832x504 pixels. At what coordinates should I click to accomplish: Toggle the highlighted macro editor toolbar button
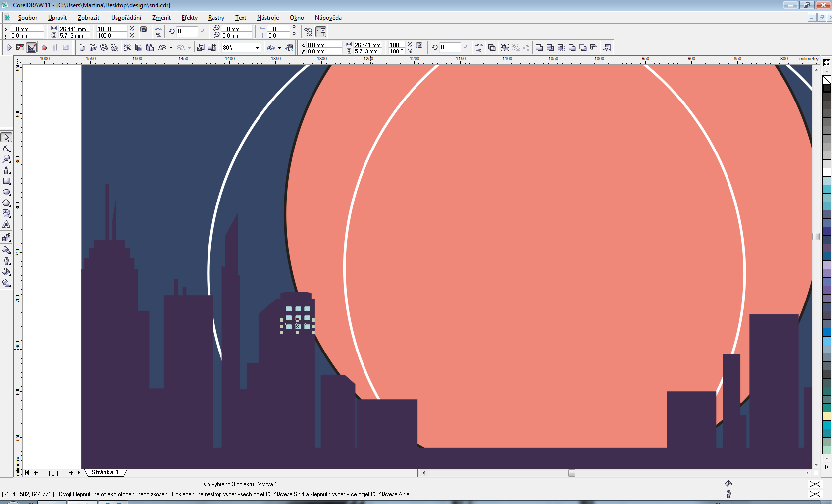31,48
